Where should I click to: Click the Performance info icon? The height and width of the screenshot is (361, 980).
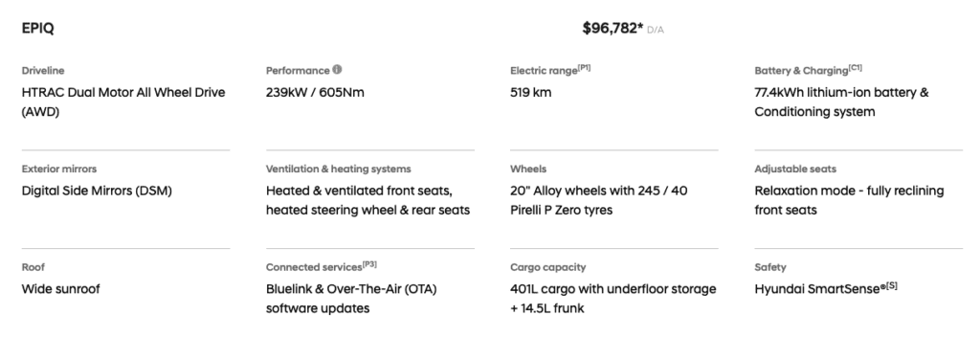tap(337, 70)
